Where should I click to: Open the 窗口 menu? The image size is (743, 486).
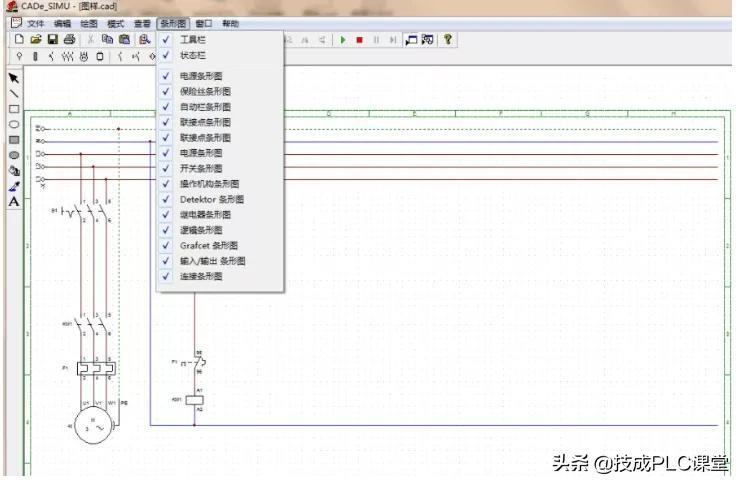point(204,23)
